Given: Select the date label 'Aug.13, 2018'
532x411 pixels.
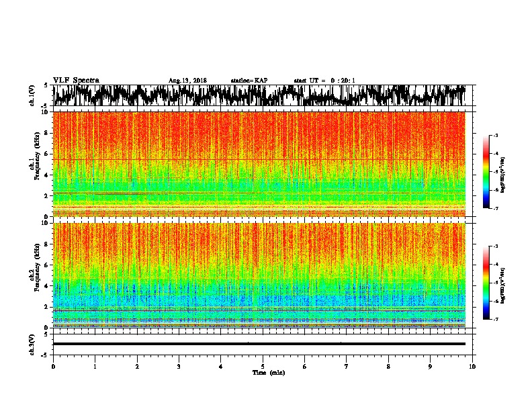Looking at the screenshot, I should [187, 81].
